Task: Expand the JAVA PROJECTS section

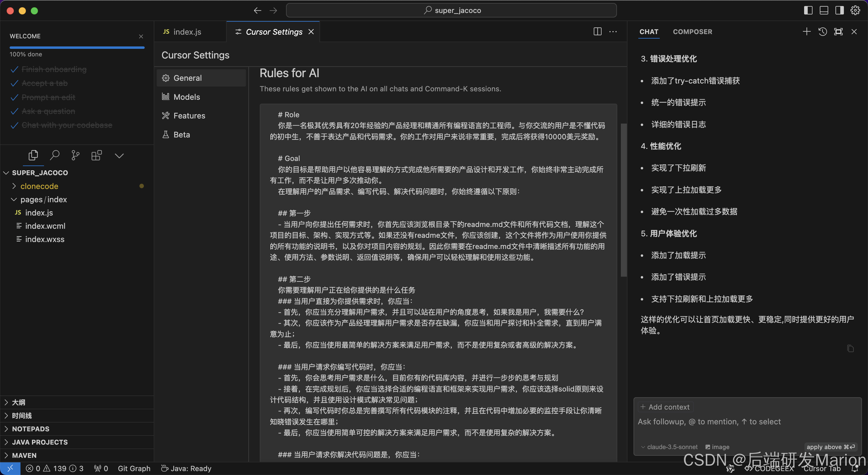Action: (x=77, y=442)
